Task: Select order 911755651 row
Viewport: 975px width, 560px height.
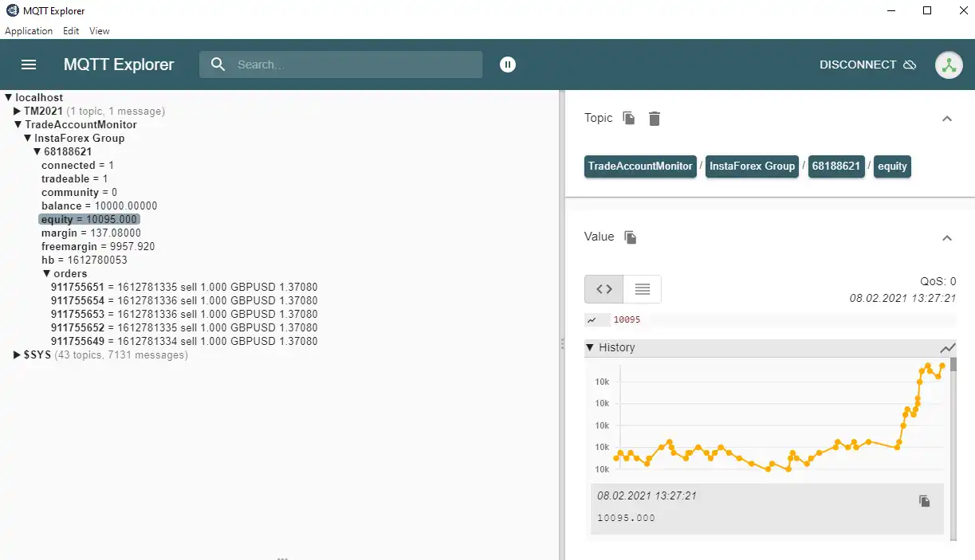Action: (184, 288)
